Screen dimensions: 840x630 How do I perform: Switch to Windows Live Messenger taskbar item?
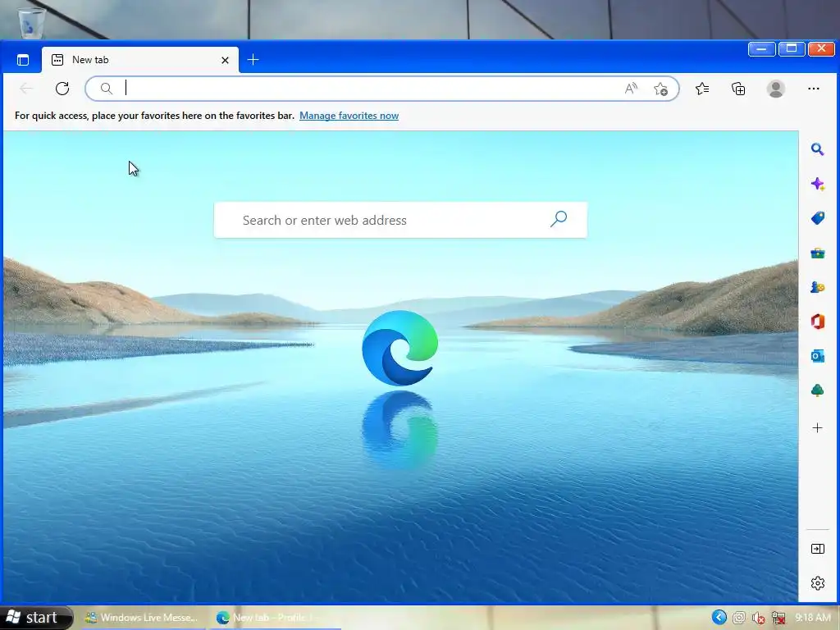point(142,618)
